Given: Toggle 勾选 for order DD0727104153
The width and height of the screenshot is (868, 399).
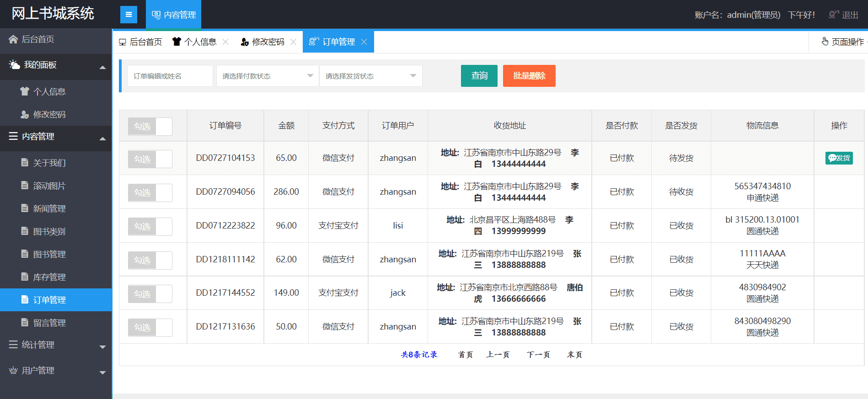Looking at the screenshot, I should [x=150, y=159].
